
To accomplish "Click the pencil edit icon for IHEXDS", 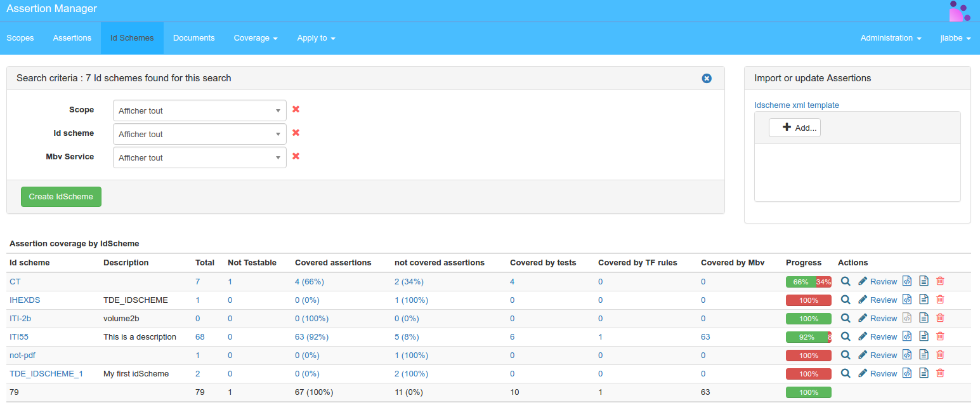I will [862, 300].
